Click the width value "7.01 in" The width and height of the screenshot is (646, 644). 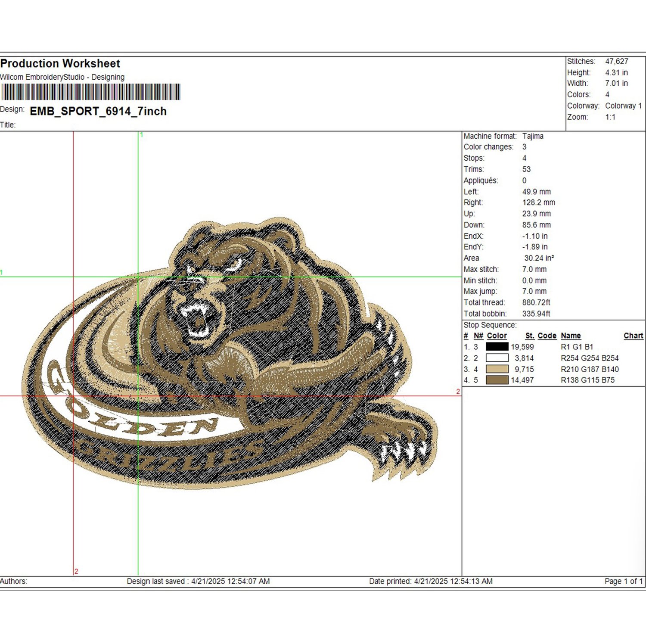point(616,83)
